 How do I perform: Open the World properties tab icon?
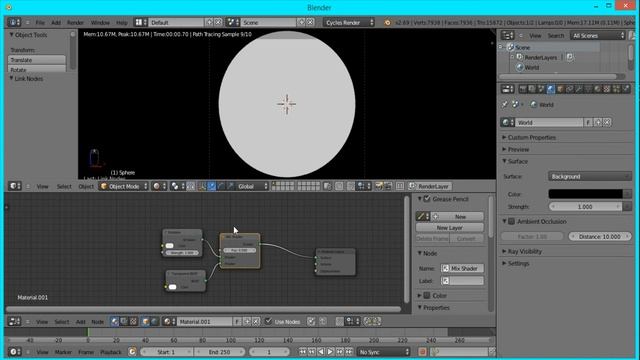551,89
